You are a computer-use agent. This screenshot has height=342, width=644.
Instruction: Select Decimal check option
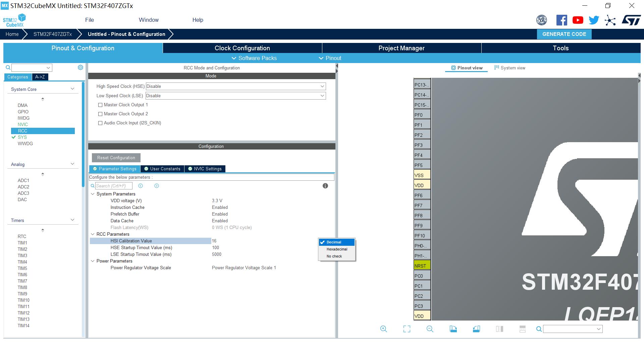pyautogui.click(x=337, y=242)
